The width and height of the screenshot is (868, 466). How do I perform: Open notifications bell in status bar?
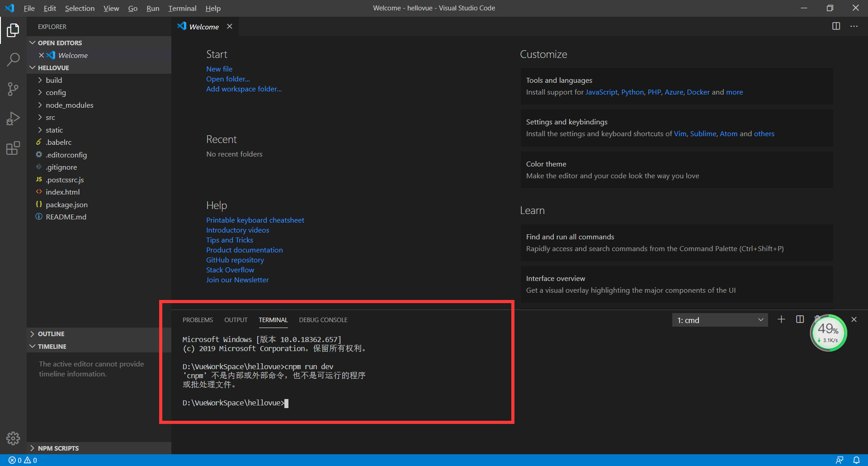pos(856,460)
